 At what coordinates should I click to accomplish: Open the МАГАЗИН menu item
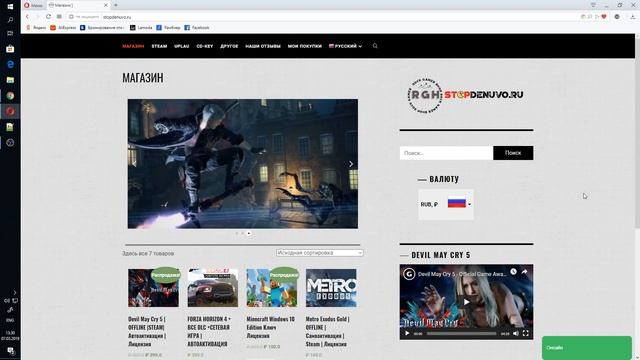click(133, 46)
